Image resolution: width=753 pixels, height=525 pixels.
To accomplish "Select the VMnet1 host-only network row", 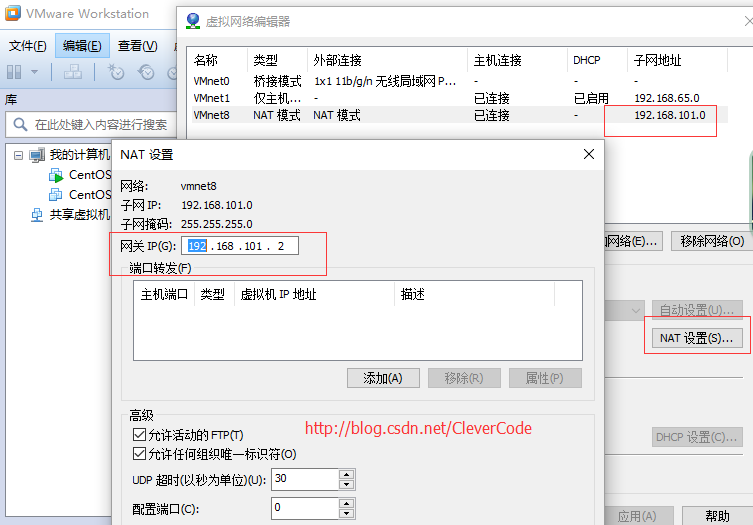I will coord(460,98).
